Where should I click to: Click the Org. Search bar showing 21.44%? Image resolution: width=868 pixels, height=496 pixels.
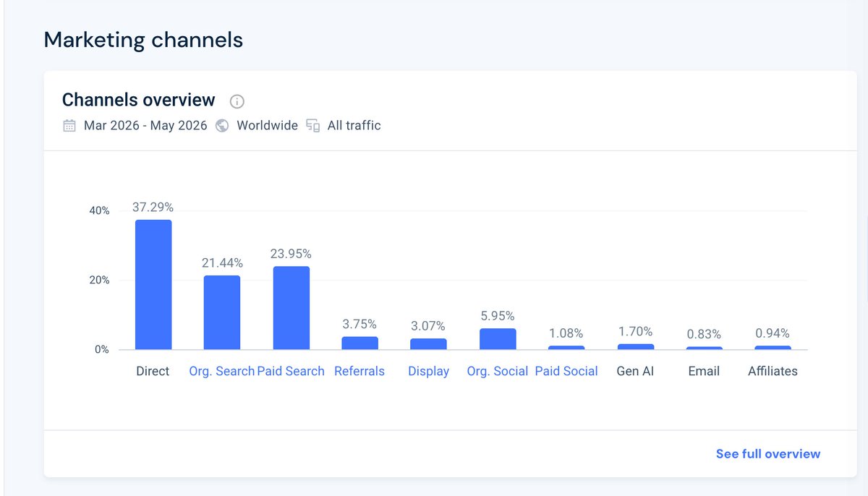point(222,312)
